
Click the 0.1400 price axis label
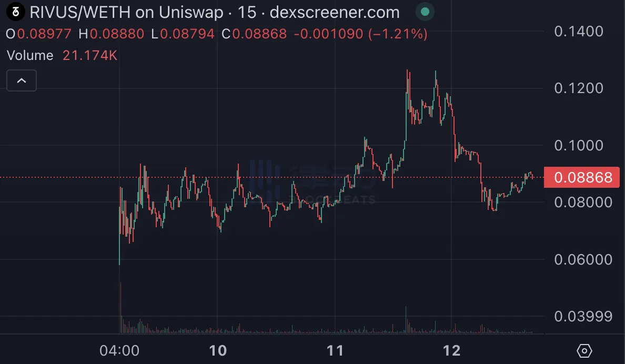[579, 32]
